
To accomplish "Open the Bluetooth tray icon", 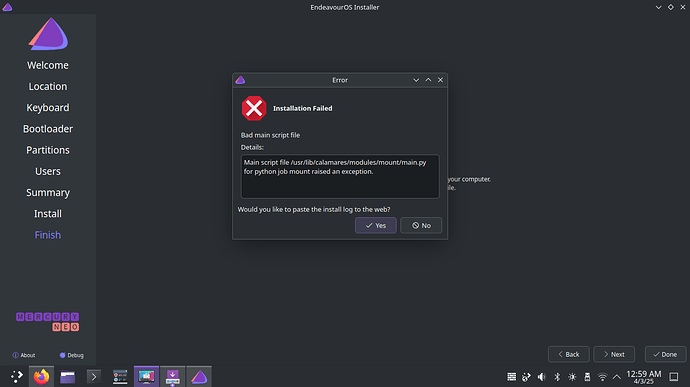I will tap(557, 377).
